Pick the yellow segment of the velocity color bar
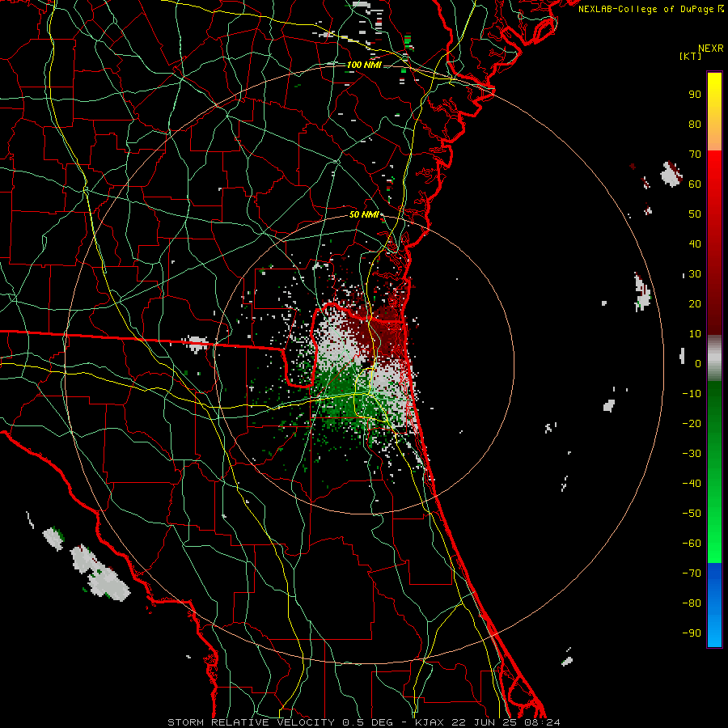This screenshot has height=728, width=728. pyautogui.click(x=714, y=93)
